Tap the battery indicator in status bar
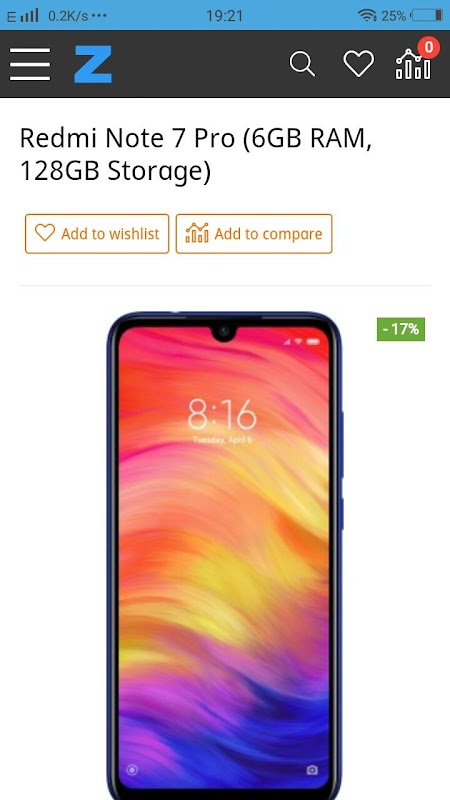The width and height of the screenshot is (450, 800). (x=427, y=15)
